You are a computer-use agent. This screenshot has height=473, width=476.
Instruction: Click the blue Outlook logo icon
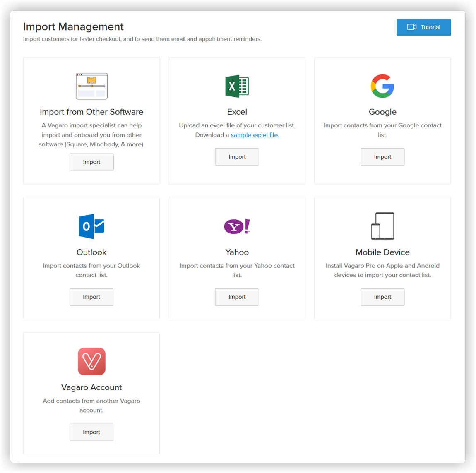coord(91,226)
